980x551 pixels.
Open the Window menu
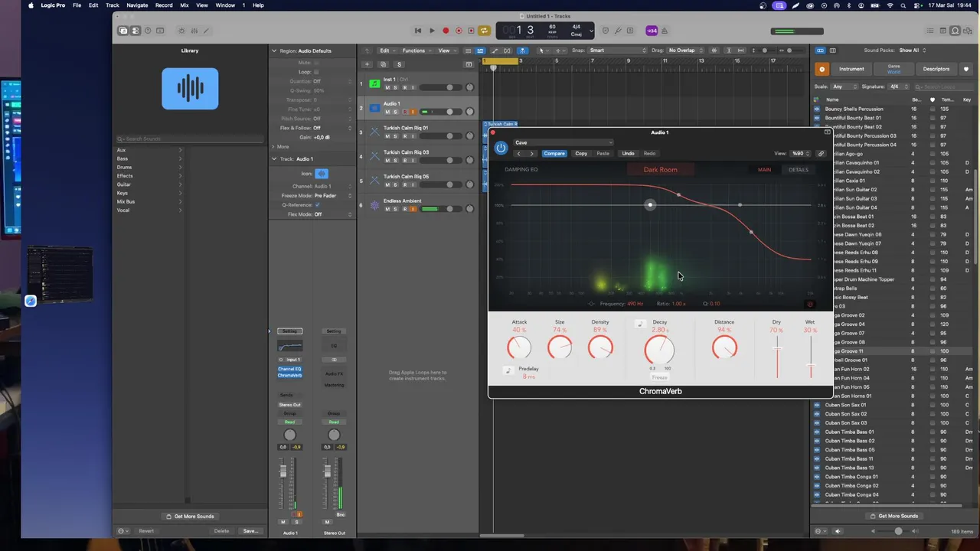click(x=225, y=5)
